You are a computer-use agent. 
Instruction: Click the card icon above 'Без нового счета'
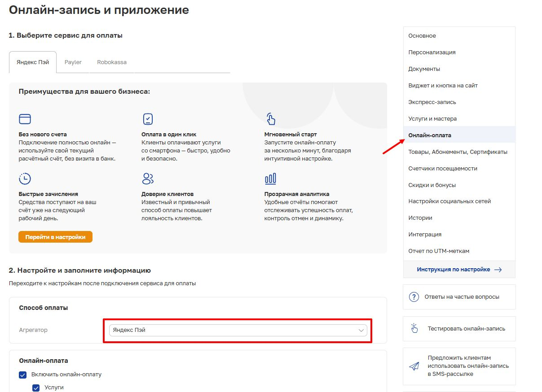tap(25, 119)
